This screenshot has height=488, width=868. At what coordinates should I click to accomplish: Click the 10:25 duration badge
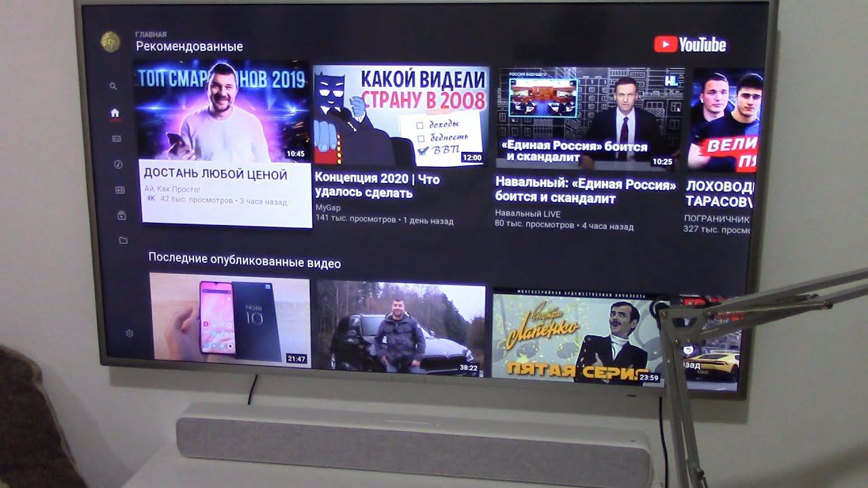[662, 161]
